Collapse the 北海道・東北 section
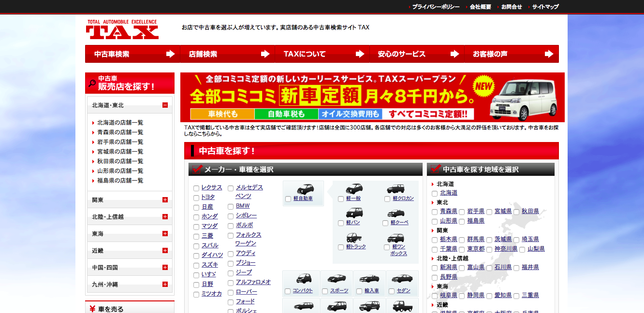644x313 pixels. tap(165, 105)
